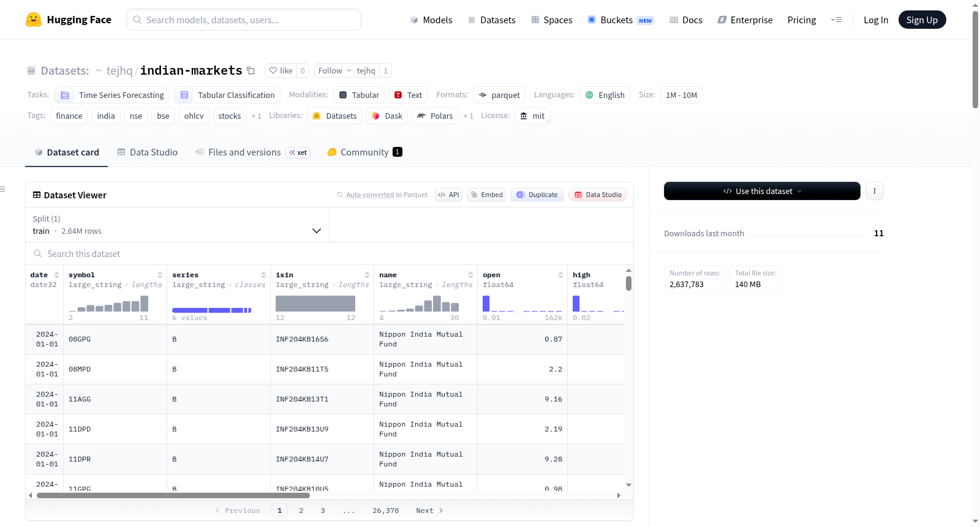
Task: Click the table's horizontal scrollbar
Action: point(173,495)
